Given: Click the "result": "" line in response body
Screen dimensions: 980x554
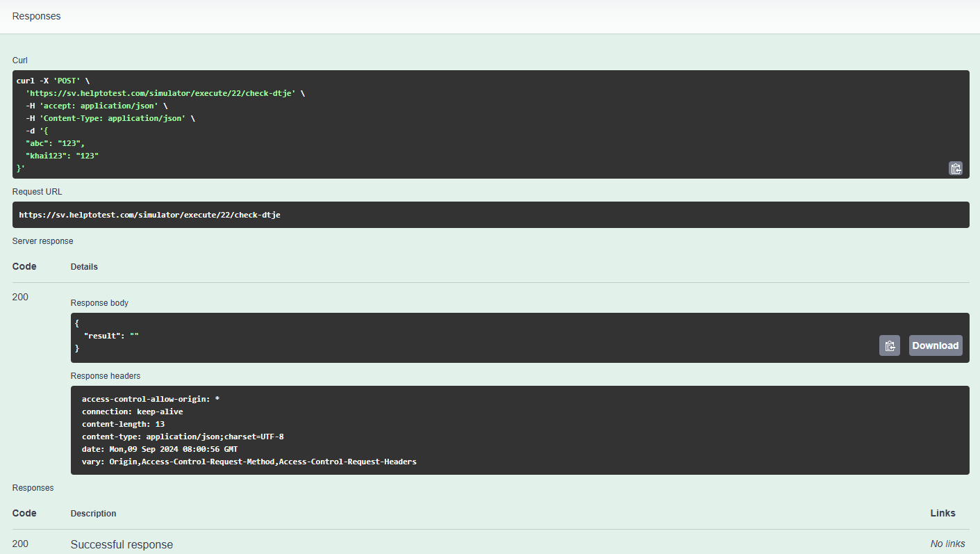Looking at the screenshot, I should 111,336.
